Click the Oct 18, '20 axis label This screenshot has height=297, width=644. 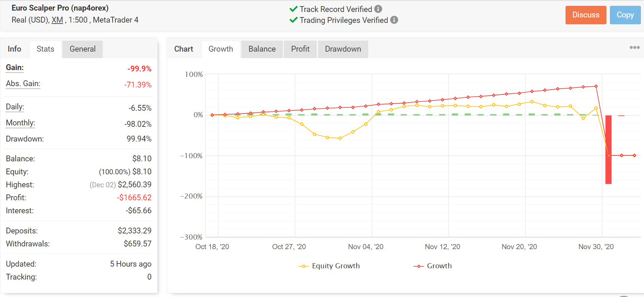point(212,247)
